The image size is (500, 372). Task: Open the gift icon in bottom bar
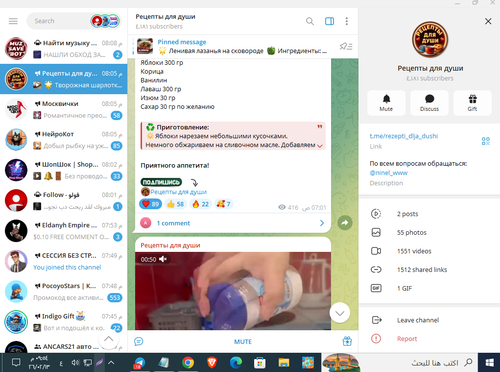(x=347, y=341)
